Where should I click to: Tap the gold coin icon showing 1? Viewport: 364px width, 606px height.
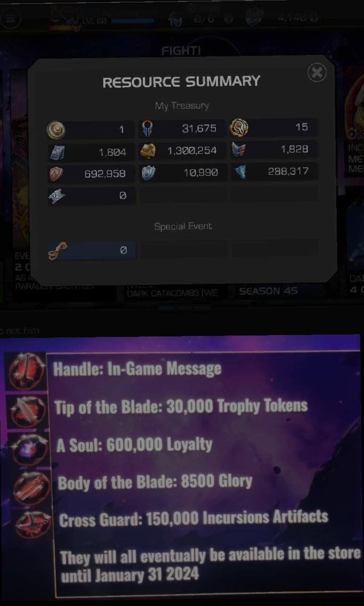click(x=56, y=129)
